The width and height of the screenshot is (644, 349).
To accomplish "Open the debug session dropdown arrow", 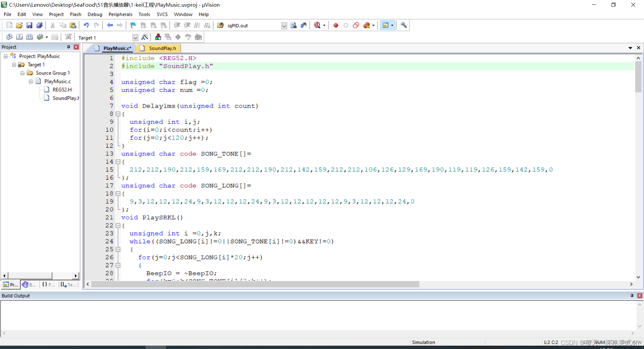I will 324,26.
